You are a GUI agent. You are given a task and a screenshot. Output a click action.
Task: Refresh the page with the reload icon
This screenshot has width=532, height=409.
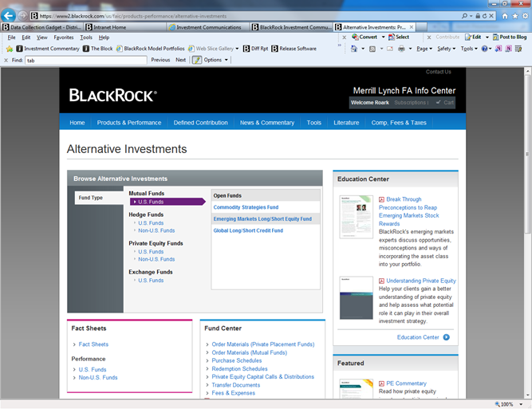484,16
